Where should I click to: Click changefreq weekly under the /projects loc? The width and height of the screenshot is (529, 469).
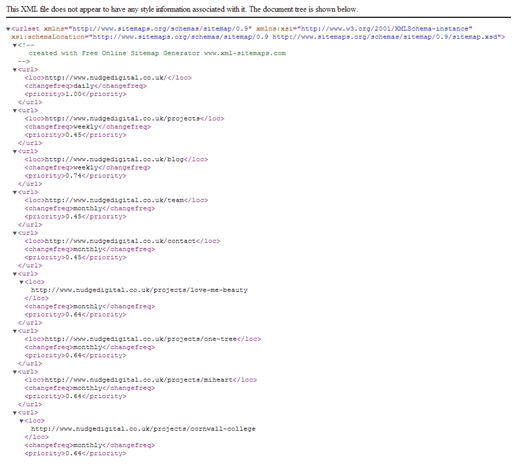(x=87, y=127)
